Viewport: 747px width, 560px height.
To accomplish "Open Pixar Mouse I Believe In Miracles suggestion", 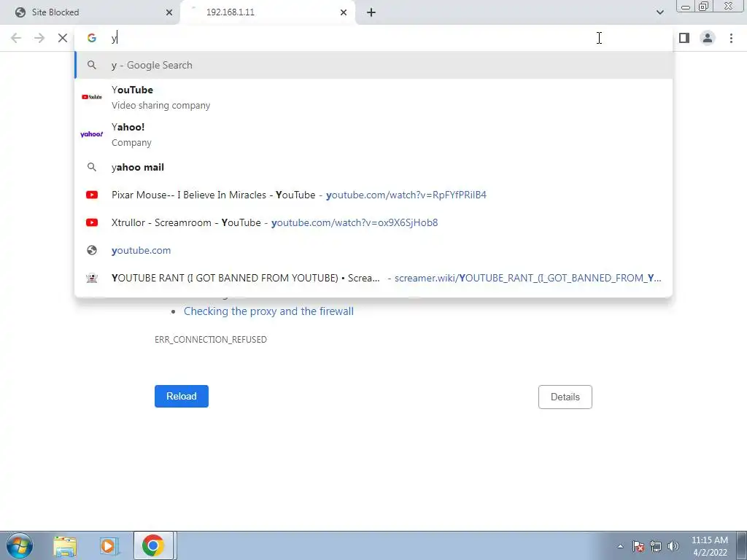I will coord(373,195).
